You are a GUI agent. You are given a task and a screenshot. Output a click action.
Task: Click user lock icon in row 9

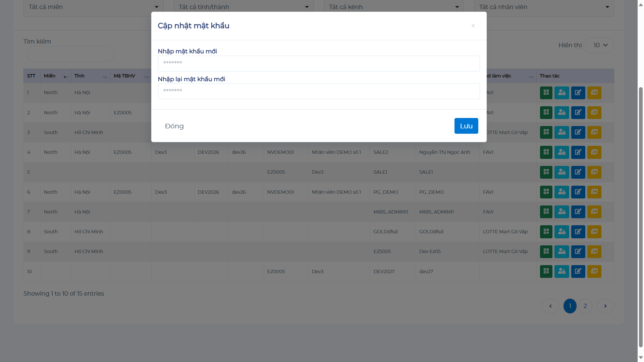pyautogui.click(x=561, y=251)
